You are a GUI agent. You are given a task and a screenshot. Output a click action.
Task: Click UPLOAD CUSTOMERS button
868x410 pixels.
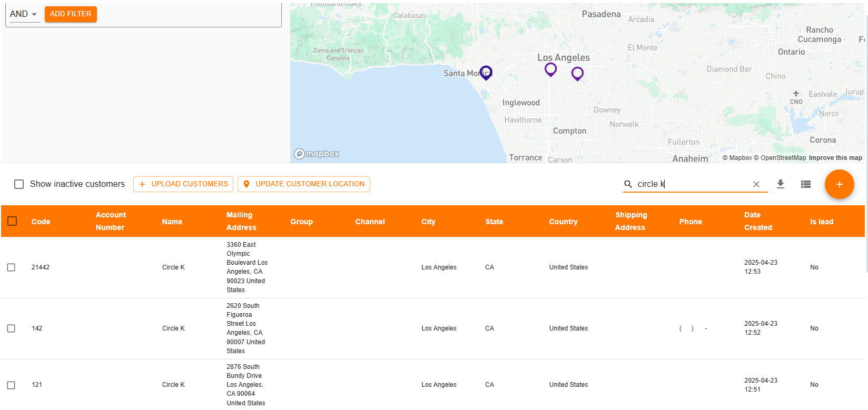[183, 184]
